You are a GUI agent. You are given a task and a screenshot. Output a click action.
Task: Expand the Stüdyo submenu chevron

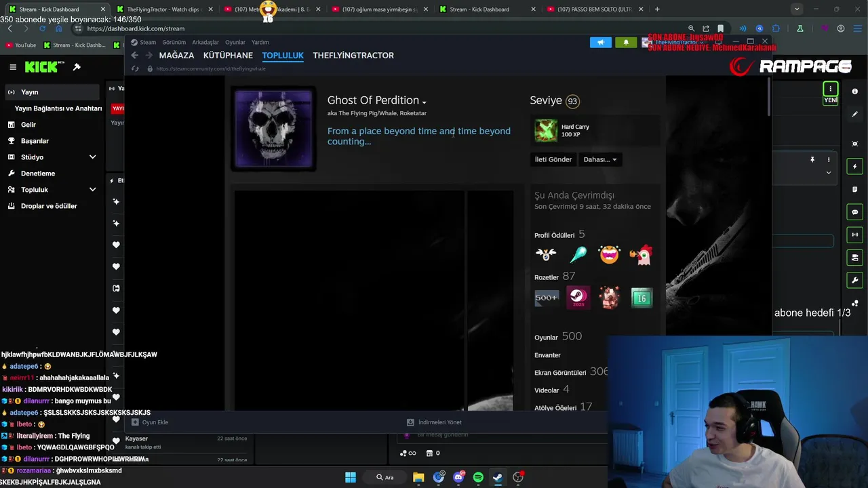click(92, 157)
